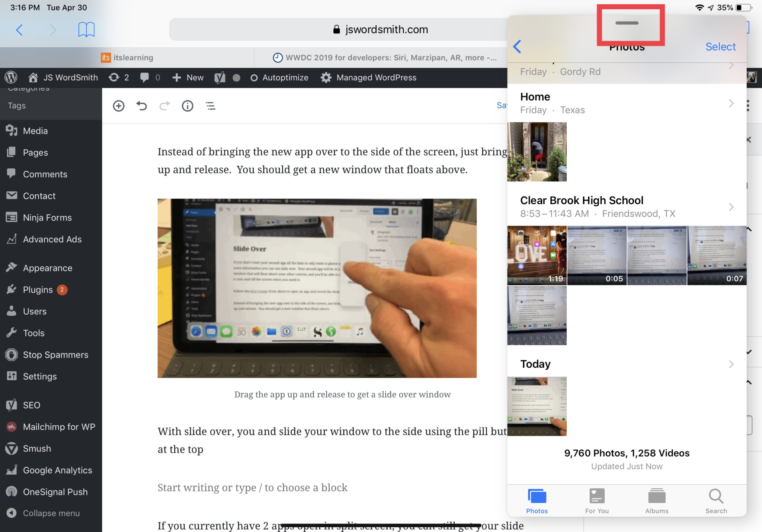Tap Select in Photos header
Screen dimensions: 762x532
(720, 47)
